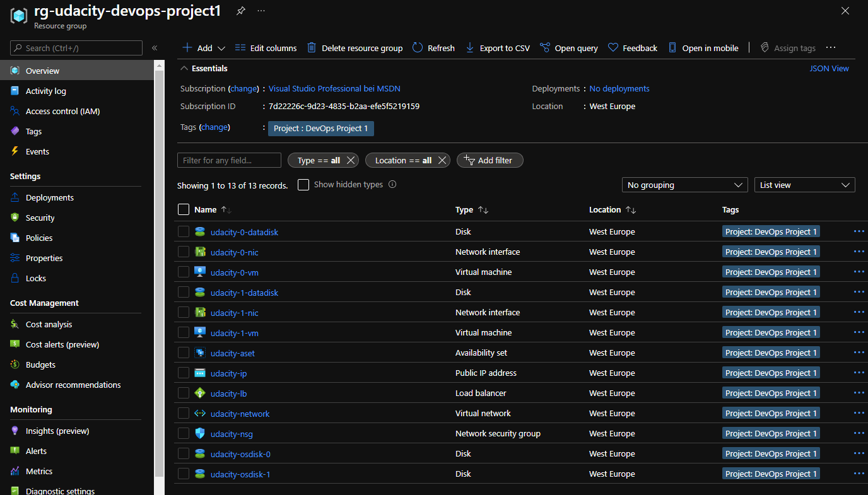
Task: Remove the Type == all filter
Action: pyautogui.click(x=351, y=160)
